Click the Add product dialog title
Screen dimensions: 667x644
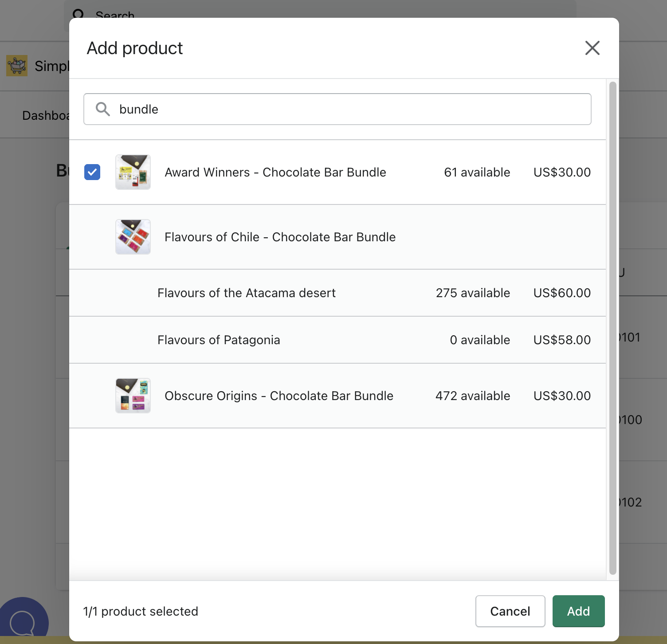[135, 48]
